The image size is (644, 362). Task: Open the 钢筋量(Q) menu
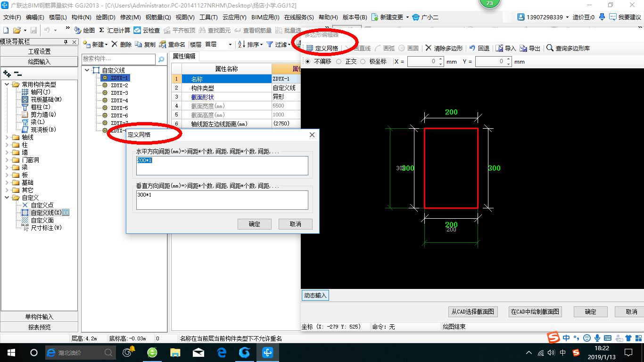click(x=158, y=17)
